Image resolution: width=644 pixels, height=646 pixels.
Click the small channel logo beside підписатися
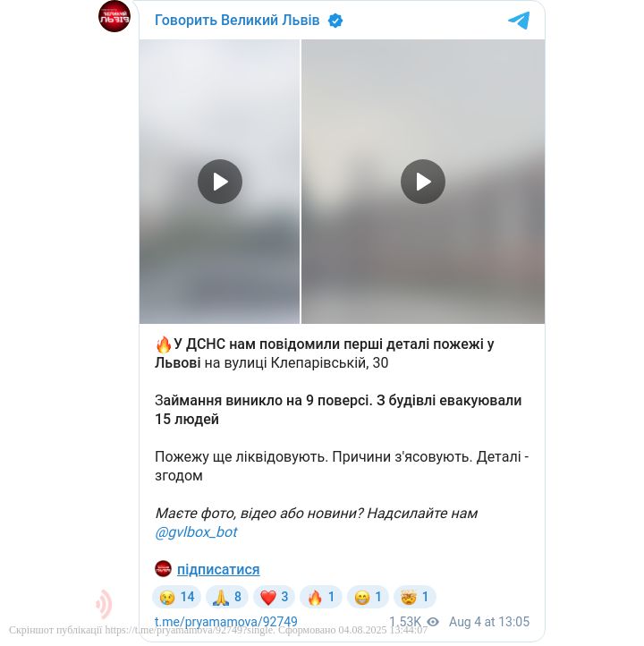point(163,568)
